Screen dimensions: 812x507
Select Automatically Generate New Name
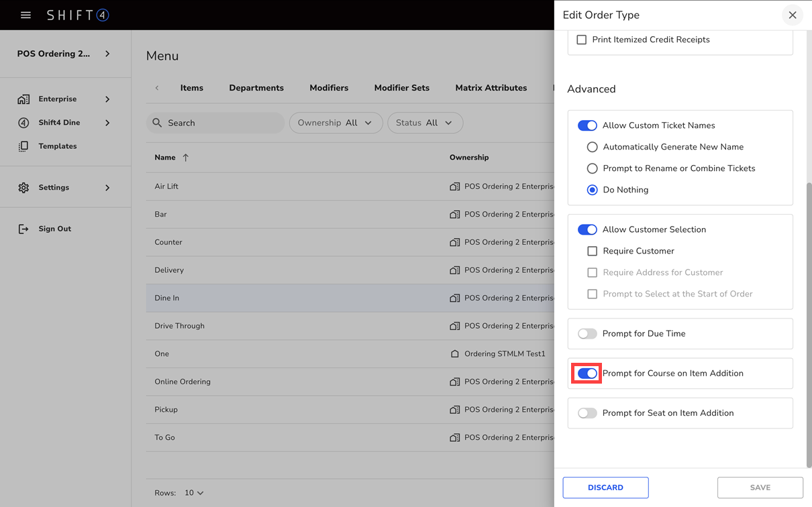coord(592,147)
